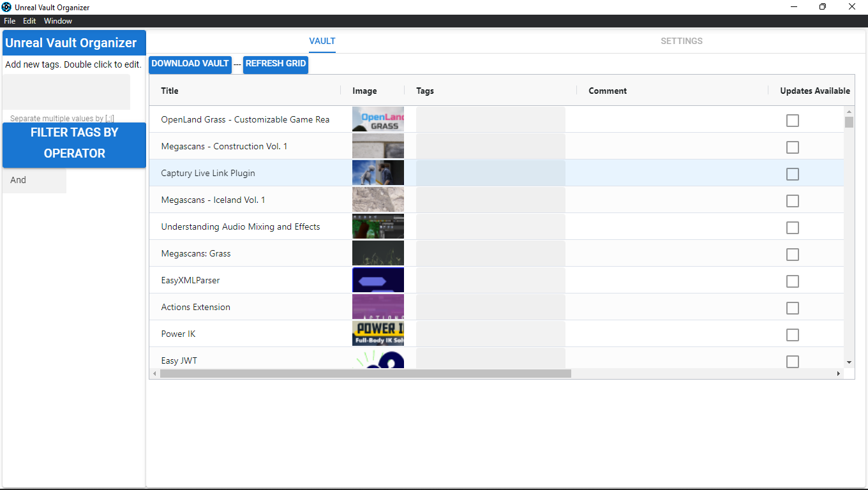Click the grid's horizontal scrollbar left arrow
The height and width of the screenshot is (490, 868).
point(154,373)
